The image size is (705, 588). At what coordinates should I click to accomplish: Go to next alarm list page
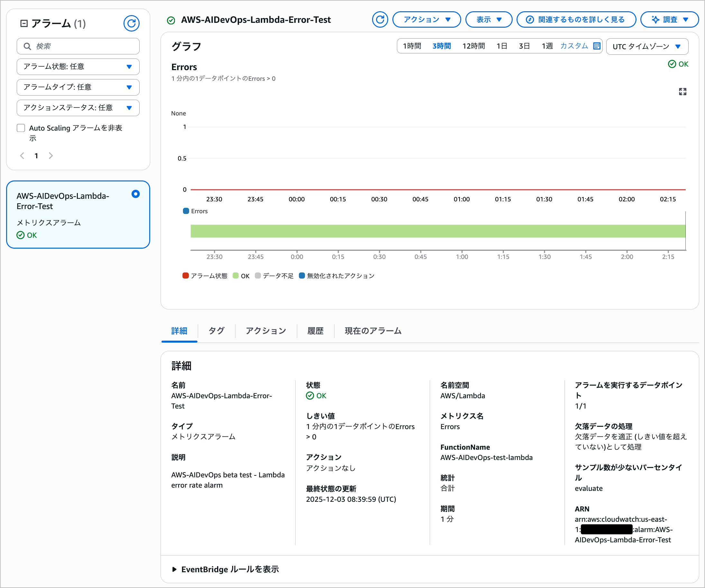(x=51, y=155)
